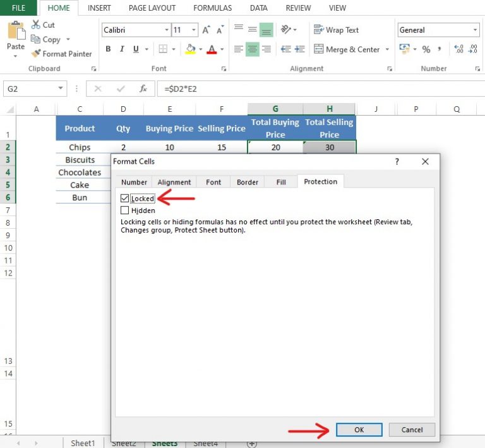The width and height of the screenshot is (485, 448).
Task: Click inside the formula bar field
Action: click(316, 89)
